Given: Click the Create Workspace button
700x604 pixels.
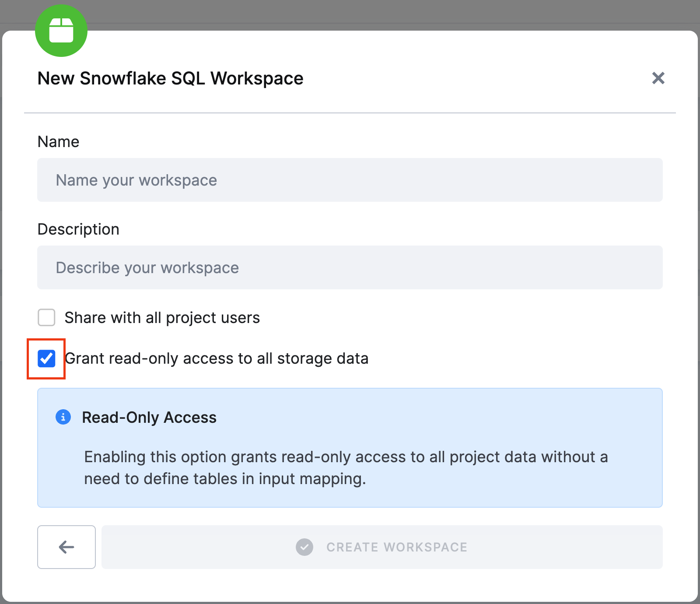Looking at the screenshot, I should [381, 547].
